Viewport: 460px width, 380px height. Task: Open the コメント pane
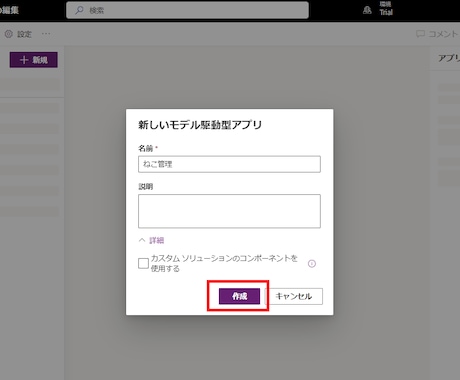pos(437,34)
